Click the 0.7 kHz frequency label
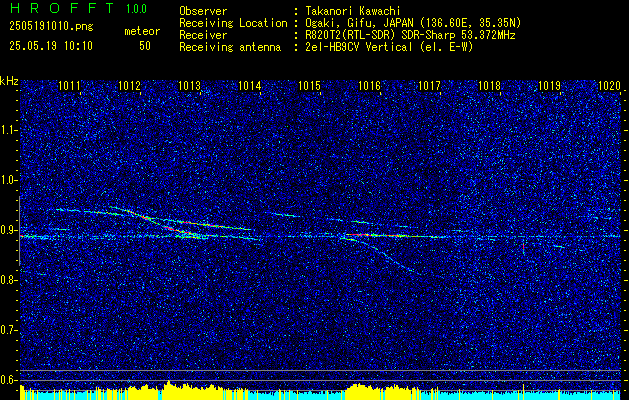This screenshot has height=400, width=629. coord(9,330)
